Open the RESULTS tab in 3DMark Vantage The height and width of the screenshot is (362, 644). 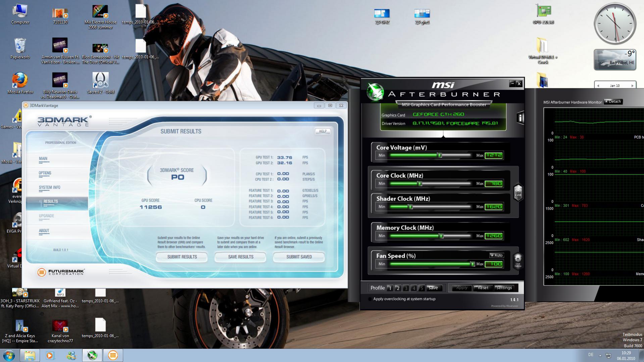[51, 202]
